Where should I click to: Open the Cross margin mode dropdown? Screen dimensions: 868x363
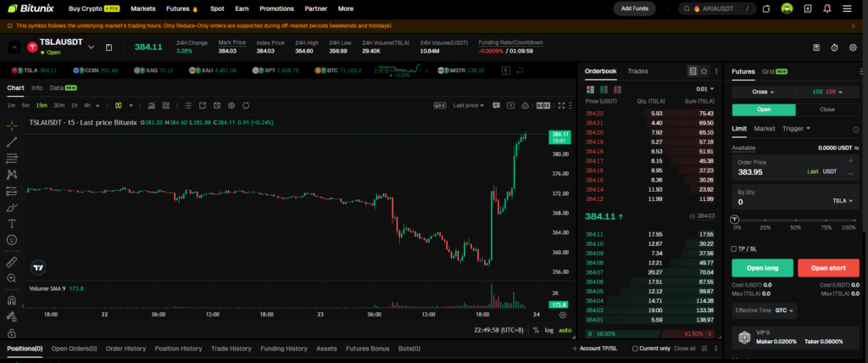point(763,92)
